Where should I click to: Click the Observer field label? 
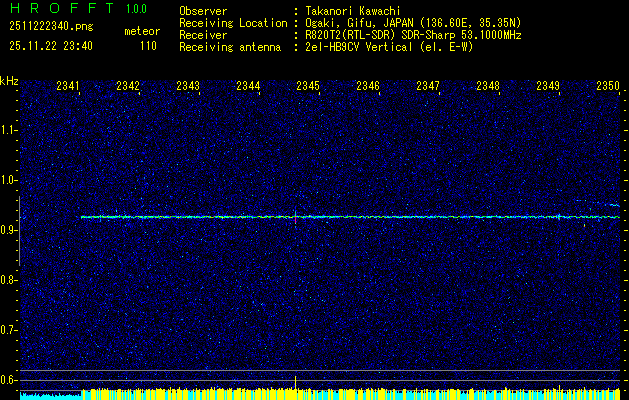click(203, 11)
